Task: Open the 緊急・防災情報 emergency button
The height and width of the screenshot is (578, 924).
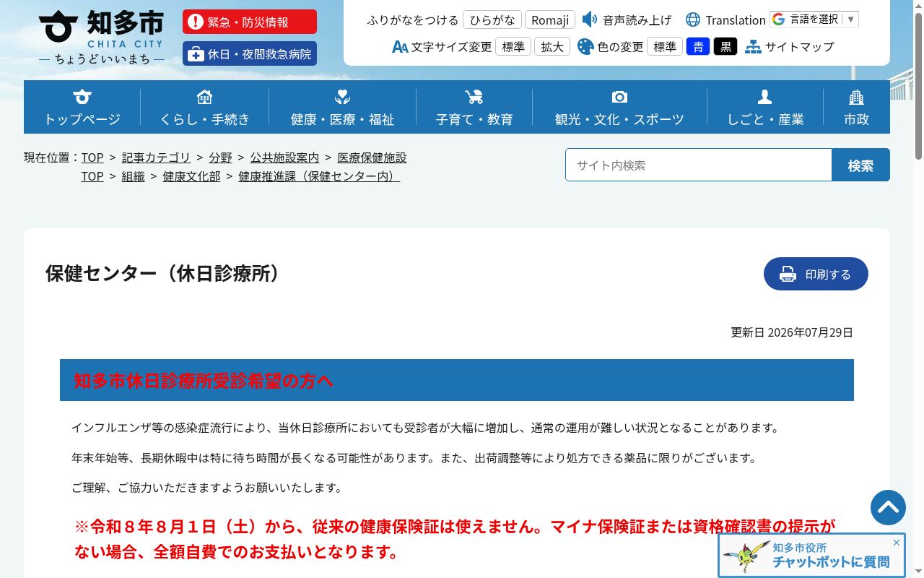Action: click(250, 22)
